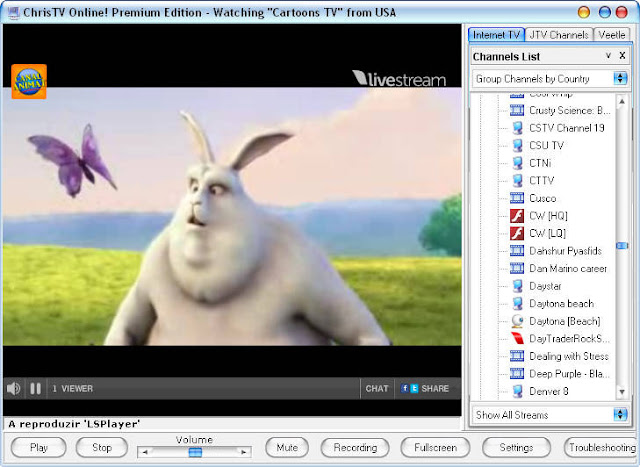Click the channel list scroll up arrow
The height and width of the screenshot is (467, 640).
pos(622,101)
